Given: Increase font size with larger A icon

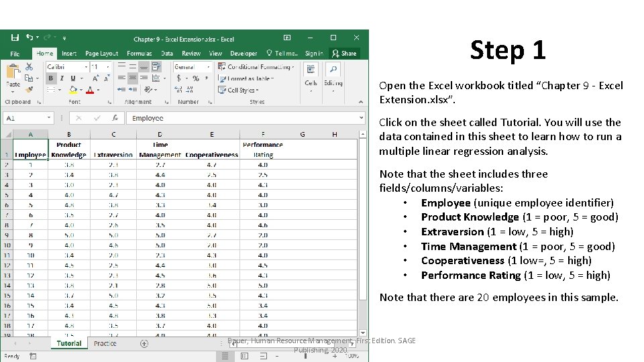Looking at the screenshot, I should pos(95,78).
